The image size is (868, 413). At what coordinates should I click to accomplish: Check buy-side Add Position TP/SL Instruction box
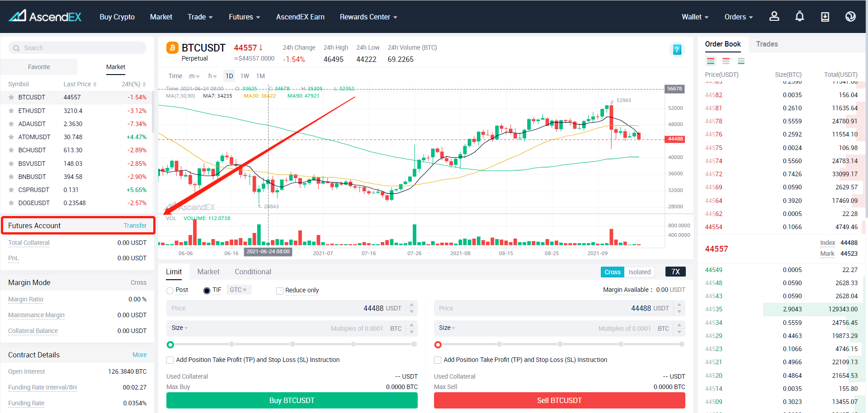(x=170, y=360)
